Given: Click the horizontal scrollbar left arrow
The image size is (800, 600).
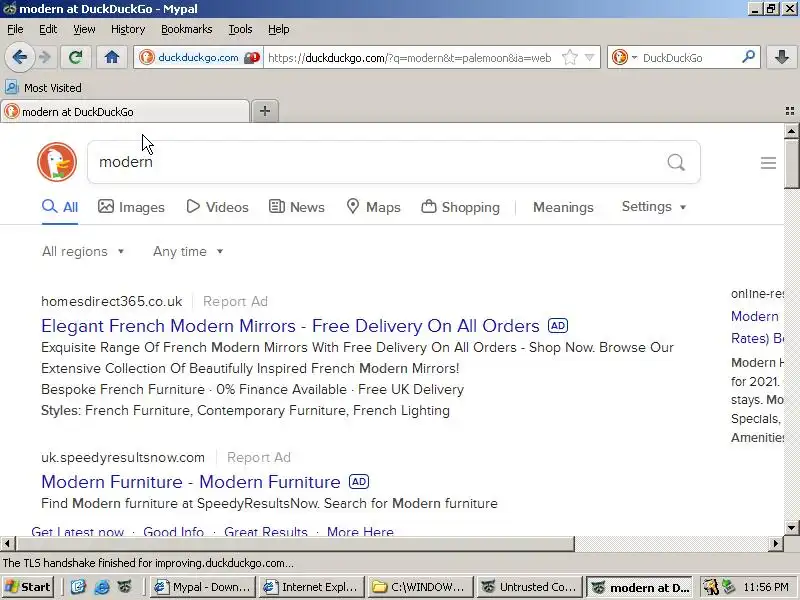Looking at the screenshot, I should tap(7, 543).
